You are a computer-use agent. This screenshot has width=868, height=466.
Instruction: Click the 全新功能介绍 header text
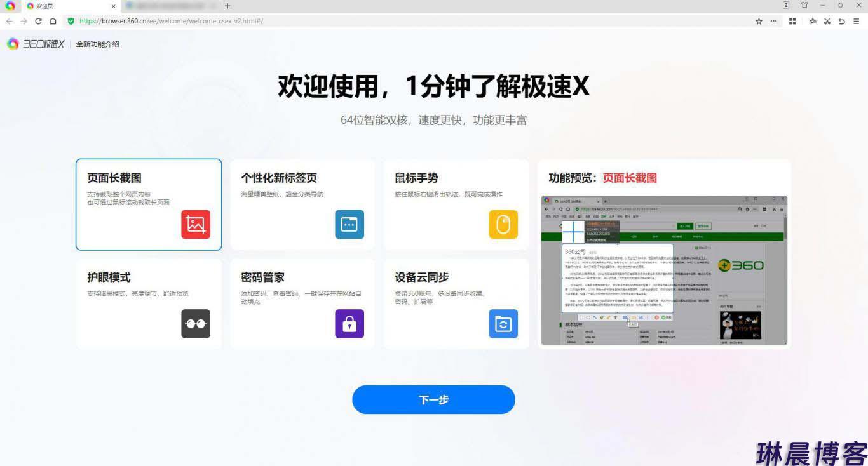tap(97, 44)
